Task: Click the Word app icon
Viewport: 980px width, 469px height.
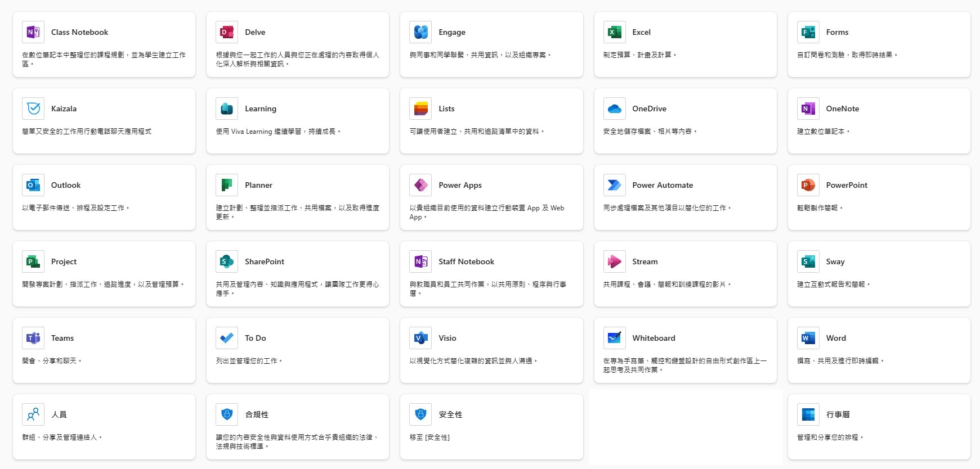Action: pos(808,338)
